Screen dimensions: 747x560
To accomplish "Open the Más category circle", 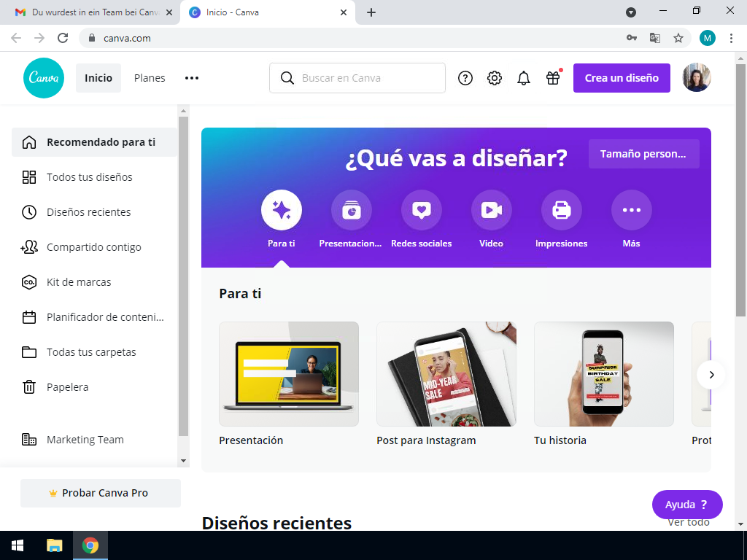I will pyautogui.click(x=631, y=210).
